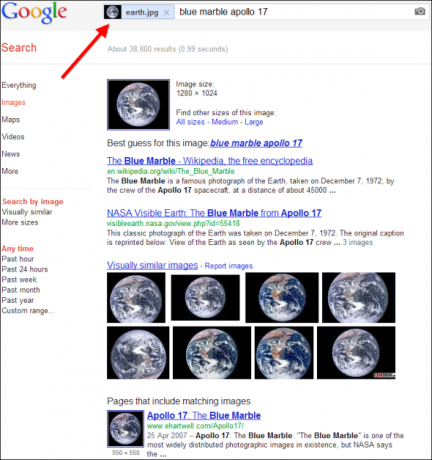The height and width of the screenshot is (460, 432).
Task: Choose Custom range time filter
Action: tap(28, 311)
